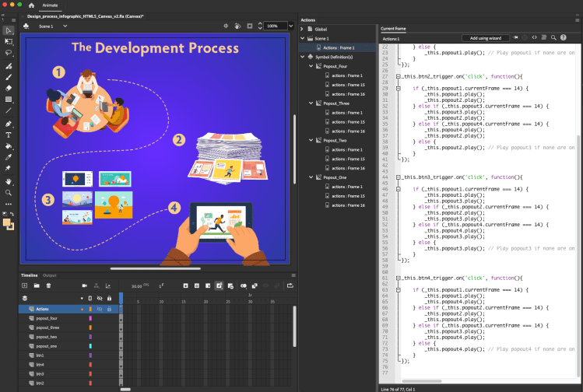Select the Hand tool
Image resolution: width=583 pixels, height=392 pixels.
pyautogui.click(x=9, y=180)
